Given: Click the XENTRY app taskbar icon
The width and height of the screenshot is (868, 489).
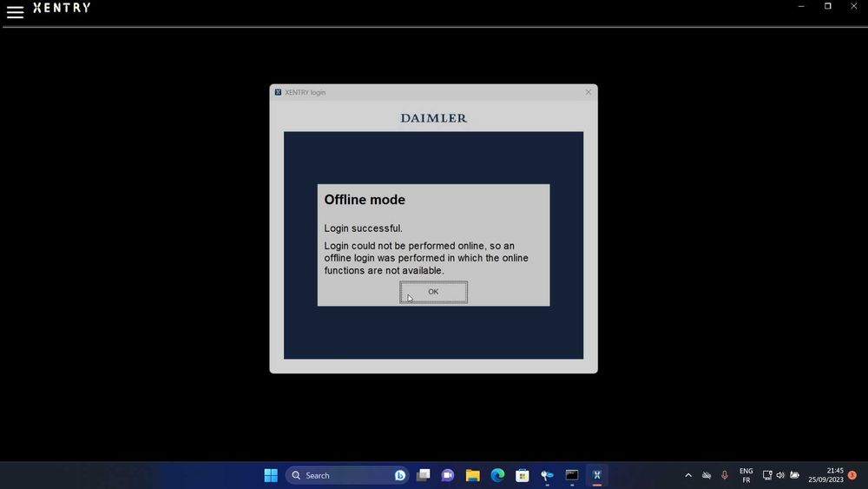Looking at the screenshot, I should pos(597,475).
